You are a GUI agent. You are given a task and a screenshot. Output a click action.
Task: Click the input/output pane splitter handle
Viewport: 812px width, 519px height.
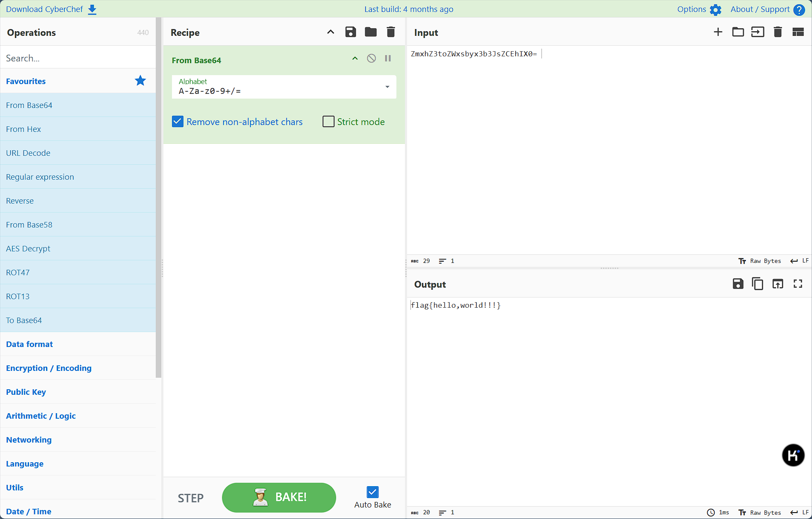[609, 268]
